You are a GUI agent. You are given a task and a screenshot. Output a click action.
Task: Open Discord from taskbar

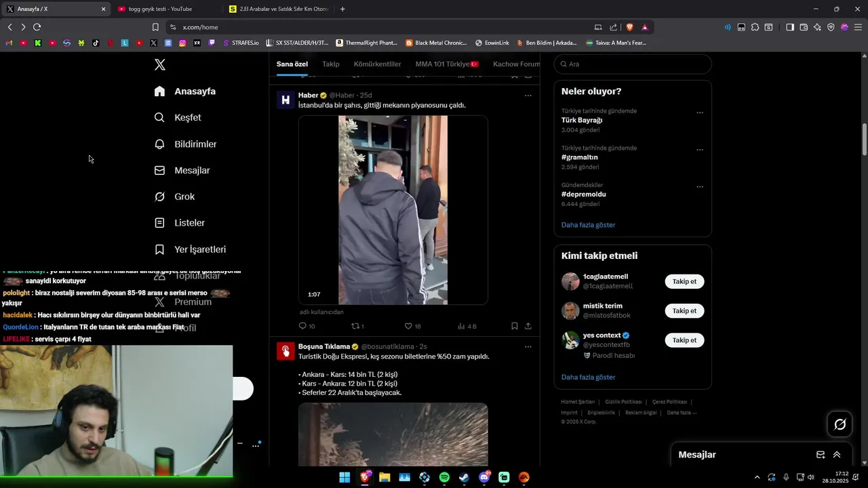coord(484,477)
